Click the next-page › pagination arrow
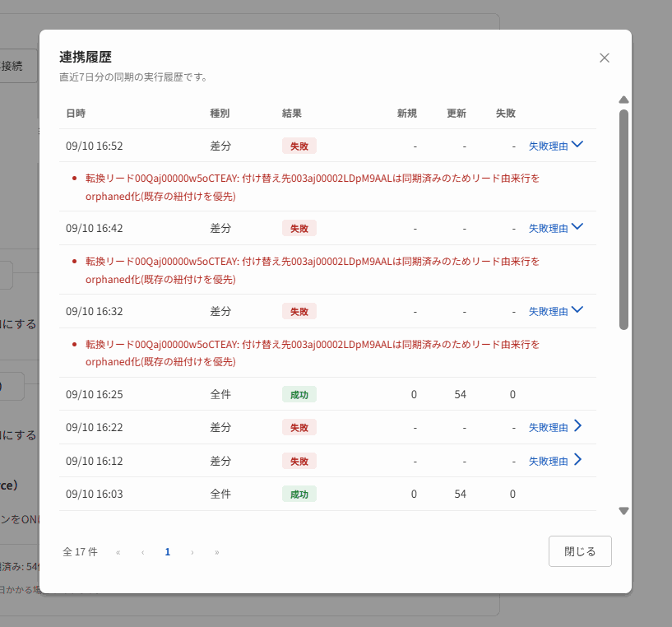The height and width of the screenshot is (627, 672). pyautogui.click(x=192, y=552)
